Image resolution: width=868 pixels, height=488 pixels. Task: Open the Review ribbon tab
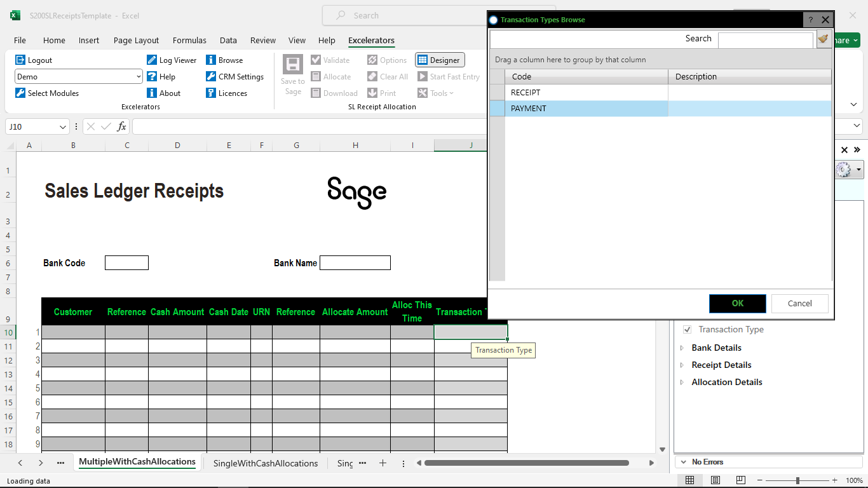pyautogui.click(x=263, y=40)
